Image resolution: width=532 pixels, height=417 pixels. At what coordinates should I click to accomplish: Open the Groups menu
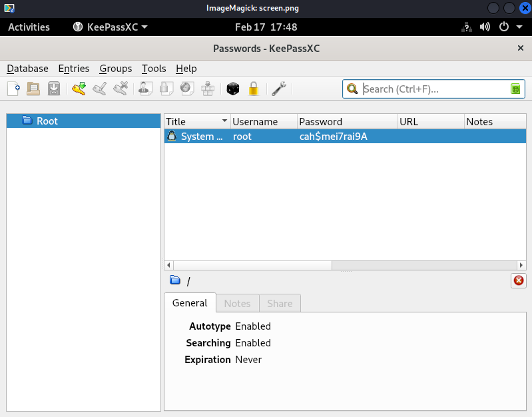click(x=115, y=69)
